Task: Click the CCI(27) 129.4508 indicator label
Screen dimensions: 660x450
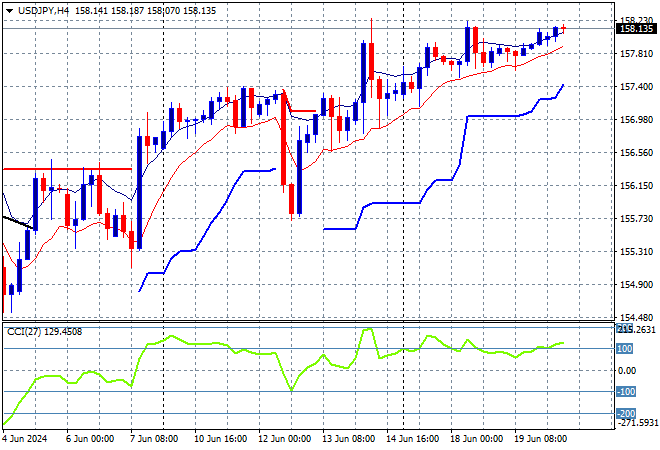Action: pos(45,332)
